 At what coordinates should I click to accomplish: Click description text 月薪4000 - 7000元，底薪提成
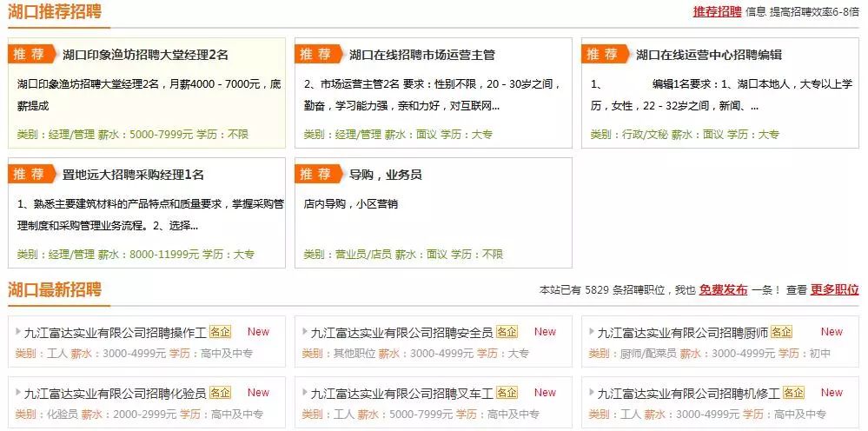pos(149,95)
